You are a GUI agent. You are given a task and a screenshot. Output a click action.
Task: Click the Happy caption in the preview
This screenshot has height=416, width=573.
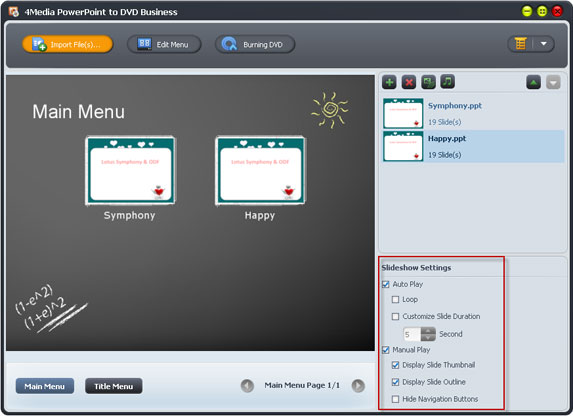tap(260, 215)
